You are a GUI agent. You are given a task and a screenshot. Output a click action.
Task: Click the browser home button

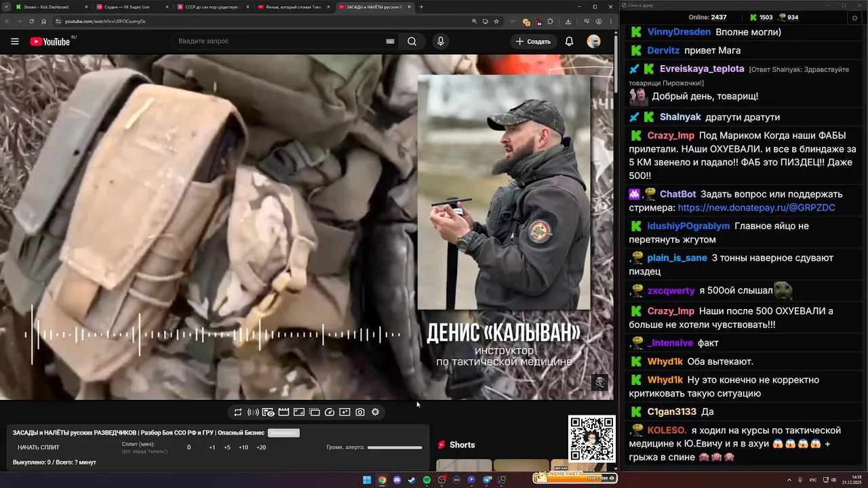click(x=43, y=21)
